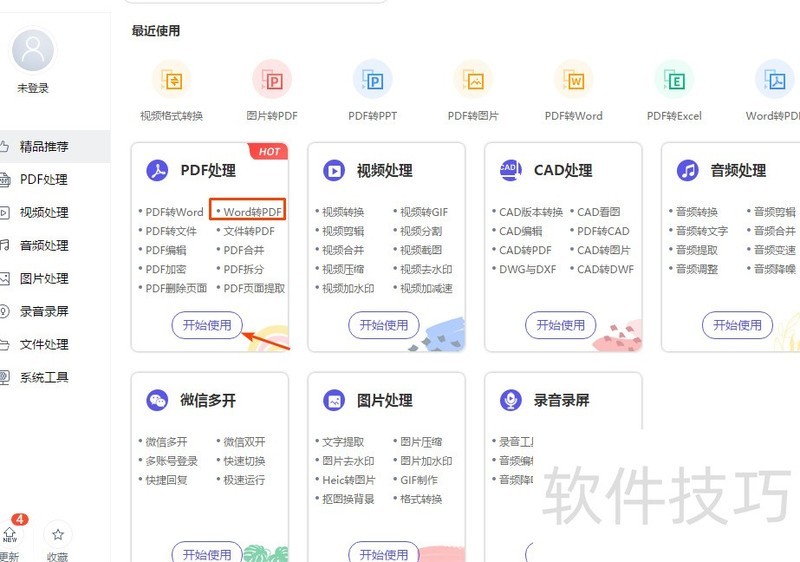Open the 图片压缩 link
The image size is (800, 562).
coord(421,442)
